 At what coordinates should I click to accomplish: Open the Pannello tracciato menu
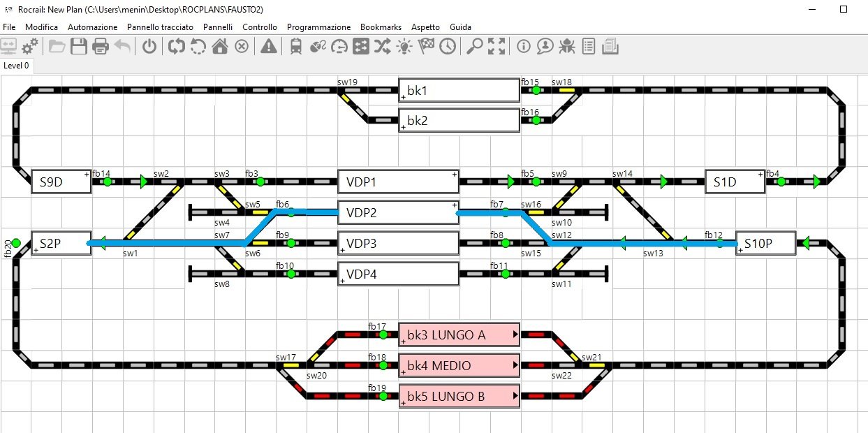[x=160, y=27]
